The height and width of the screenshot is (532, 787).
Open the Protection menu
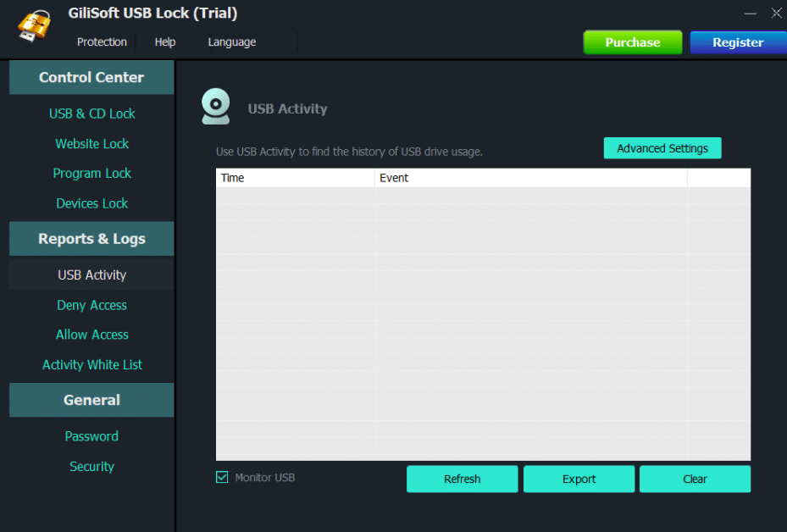coord(102,42)
